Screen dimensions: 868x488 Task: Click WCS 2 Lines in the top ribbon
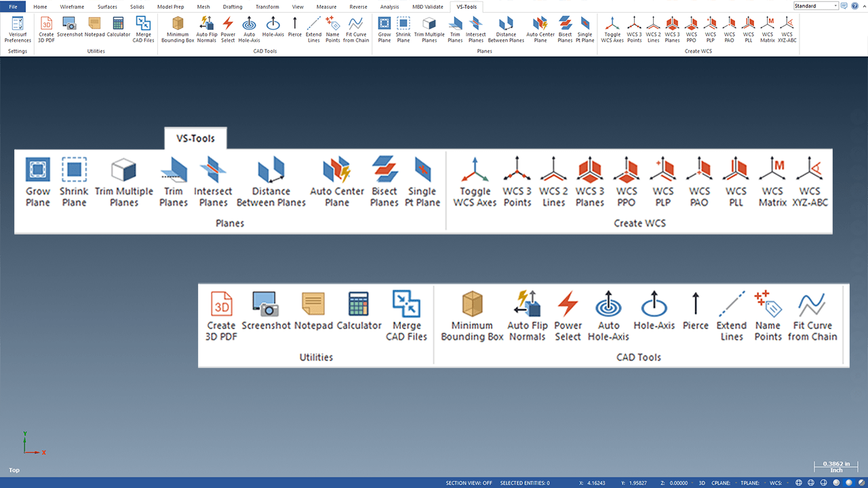pyautogui.click(x=653, y=29)
